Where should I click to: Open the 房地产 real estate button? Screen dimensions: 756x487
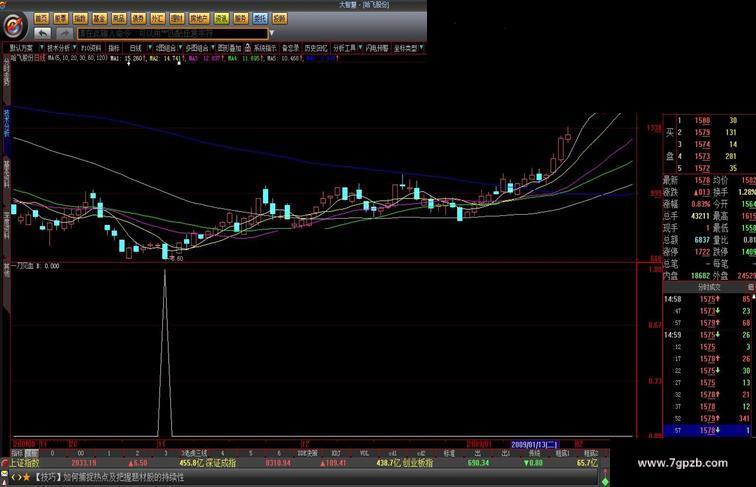click(199, 19)
